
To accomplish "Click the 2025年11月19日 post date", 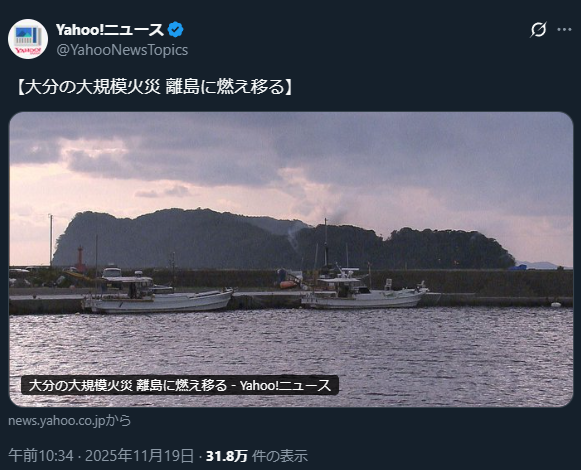I will (x=139, y=456).
